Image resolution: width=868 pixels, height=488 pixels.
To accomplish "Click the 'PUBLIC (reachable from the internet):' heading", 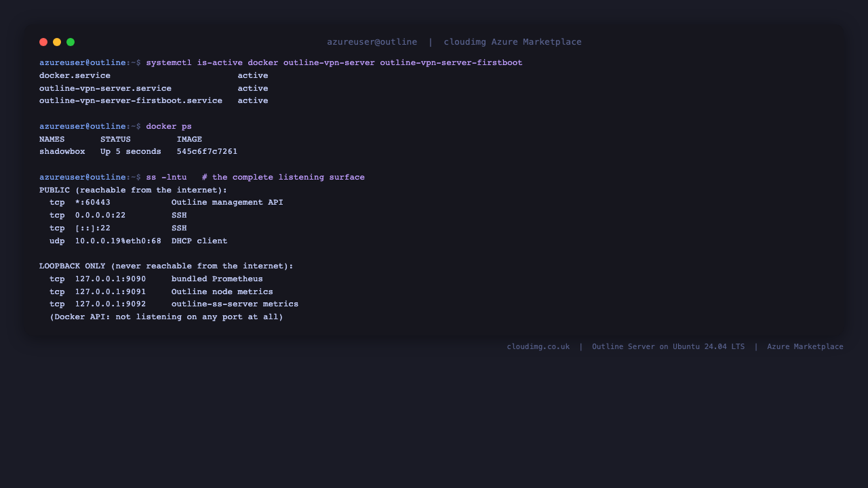I will pos(134,190).
